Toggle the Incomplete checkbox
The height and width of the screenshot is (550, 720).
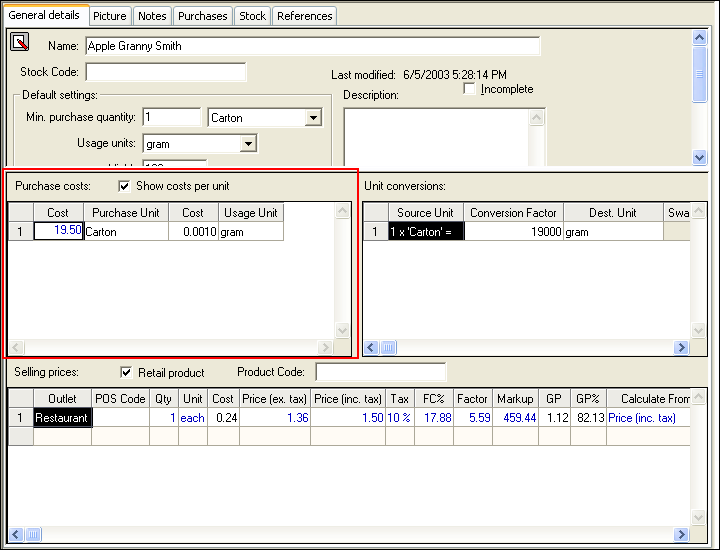click(469, 89)
